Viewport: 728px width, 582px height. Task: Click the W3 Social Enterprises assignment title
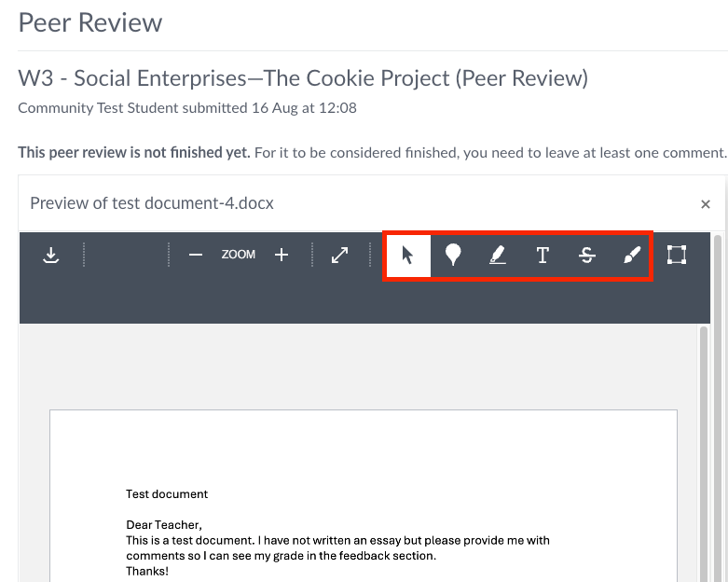(x=303, y=78)
